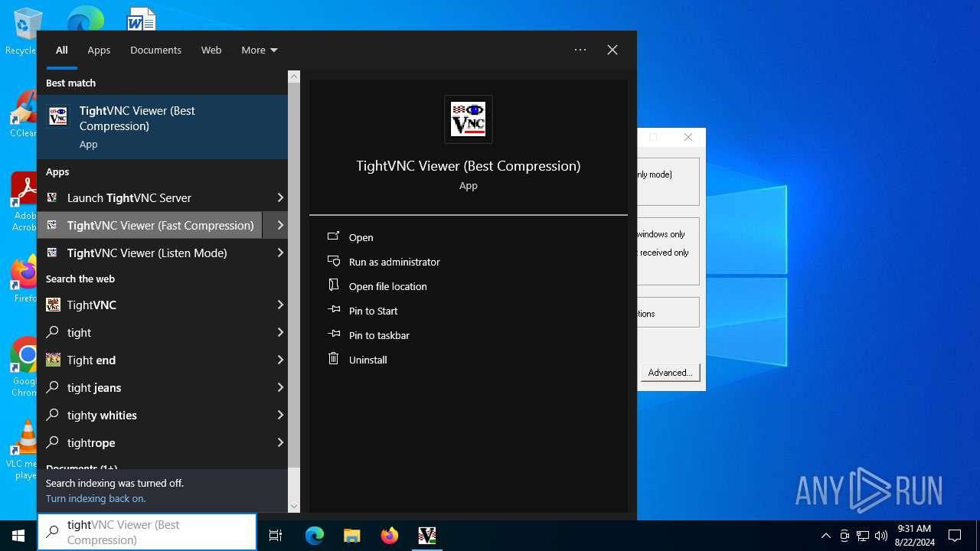
Task: Expand TightVNC Viewer (Fast Compression) arrow
Action: 280,225
